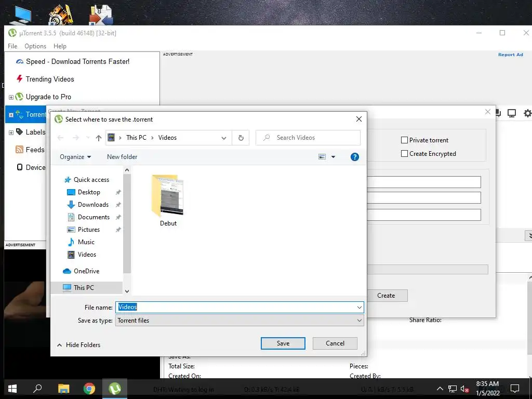Select Upgrade to Pro in sidebar
This screenshot has height=399, width=532.
pyautogui.click(x=48, y=97)
